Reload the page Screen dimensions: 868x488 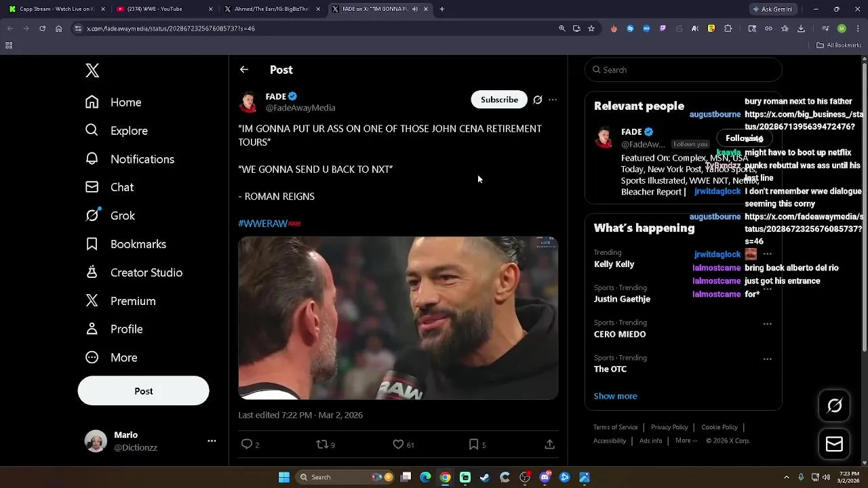coord(42,28)
